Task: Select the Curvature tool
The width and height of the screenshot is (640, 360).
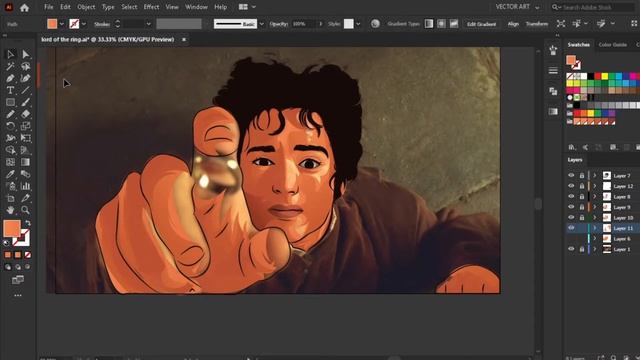Action: (25, 78)
